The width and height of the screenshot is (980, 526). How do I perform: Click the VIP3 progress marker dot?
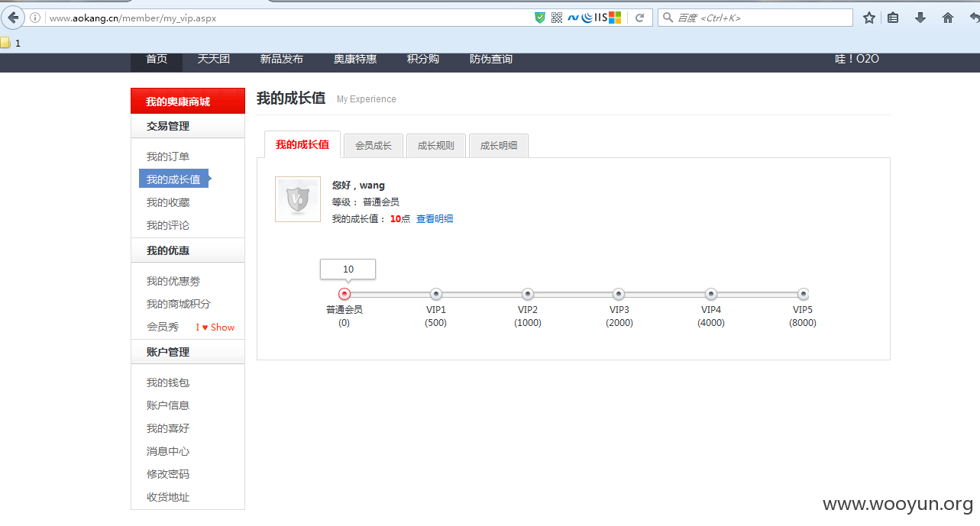tap(619, 294)
